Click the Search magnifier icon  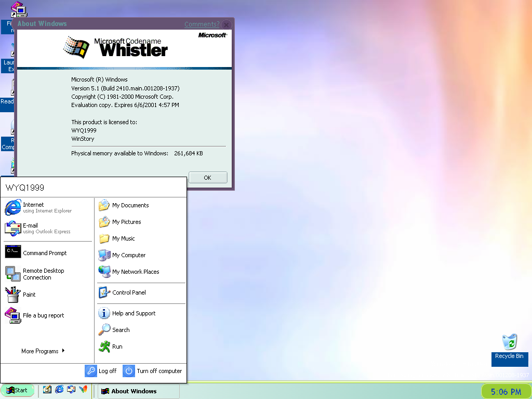104,329
